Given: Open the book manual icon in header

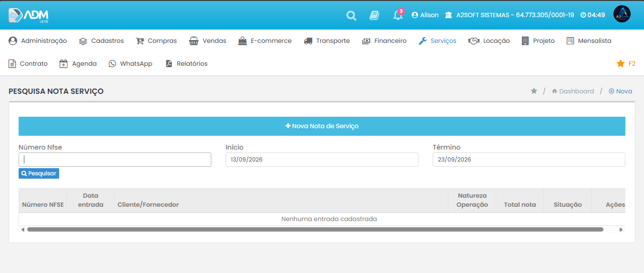Looking at the screenshot, I should click(x=374, y=15).
